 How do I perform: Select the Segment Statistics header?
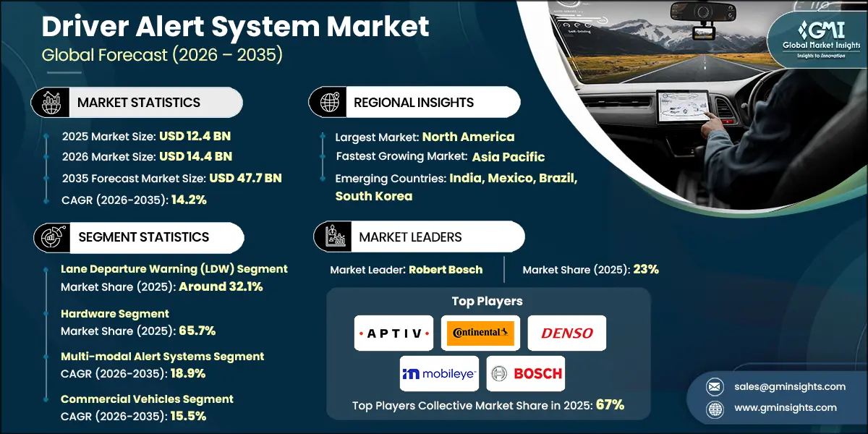pos(143,237)
